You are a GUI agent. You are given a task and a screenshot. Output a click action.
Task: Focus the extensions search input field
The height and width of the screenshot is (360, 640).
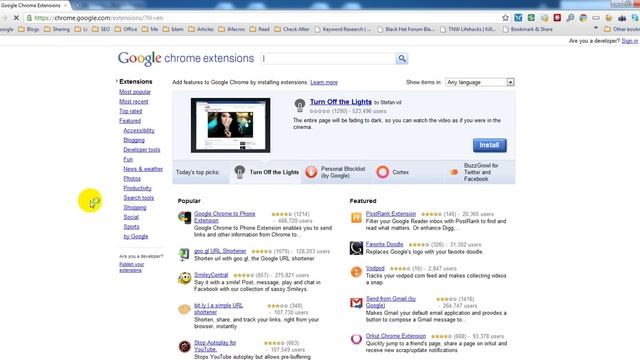coord(328,58)
